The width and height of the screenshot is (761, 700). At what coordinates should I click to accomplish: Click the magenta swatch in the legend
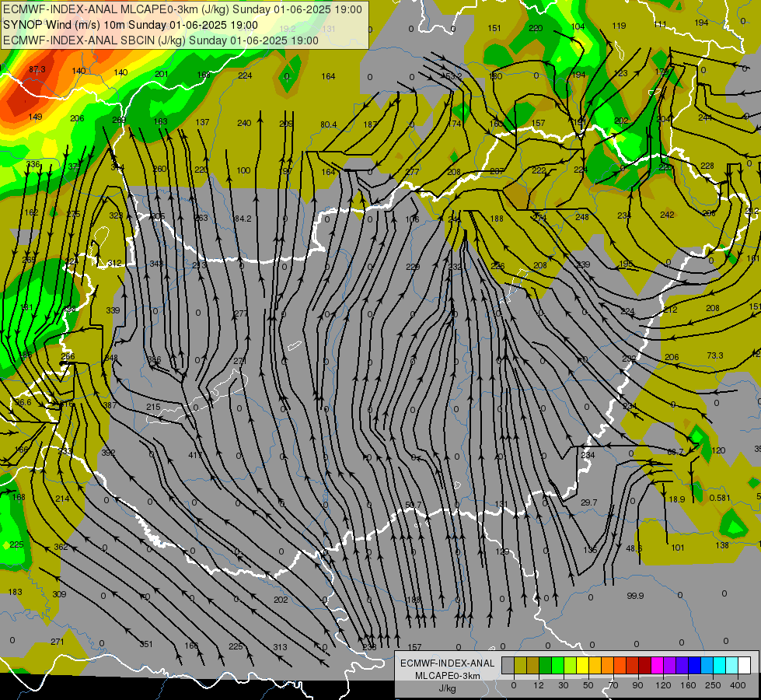(x=657, y=665)
